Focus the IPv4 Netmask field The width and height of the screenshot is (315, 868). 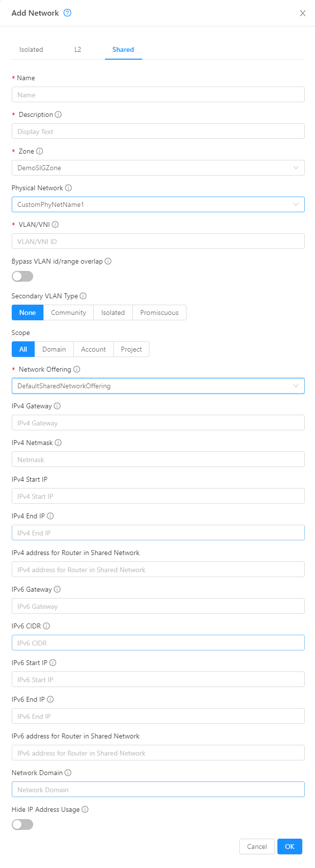[x=158, y=459]
